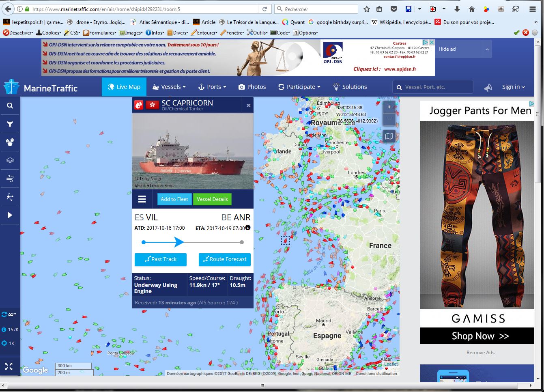
Task: Zoom in the map with plus button
Action: (x=389, y=107)
